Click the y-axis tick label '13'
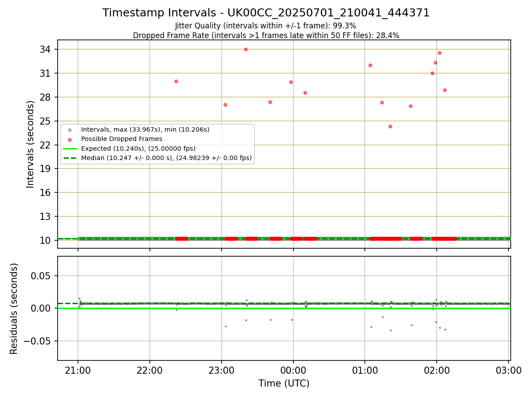The image size is (532, 399). [x=46, y=216]
